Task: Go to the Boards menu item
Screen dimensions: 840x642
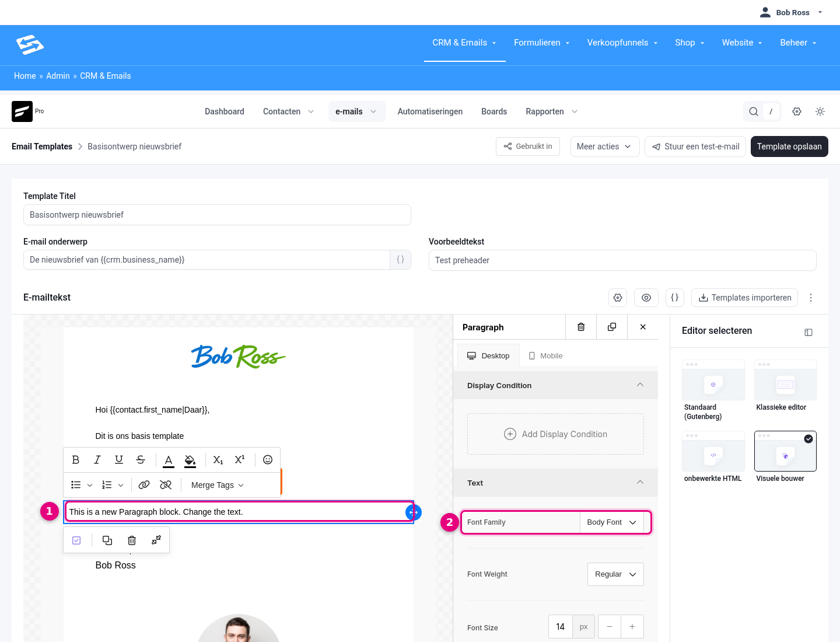Action: point(494,111)
